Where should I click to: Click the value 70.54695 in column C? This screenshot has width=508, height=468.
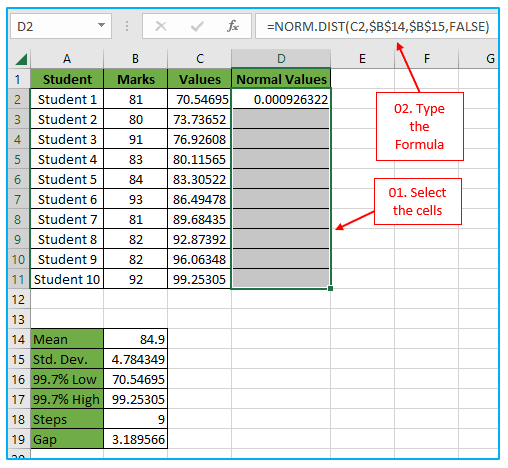pos(199,99)
